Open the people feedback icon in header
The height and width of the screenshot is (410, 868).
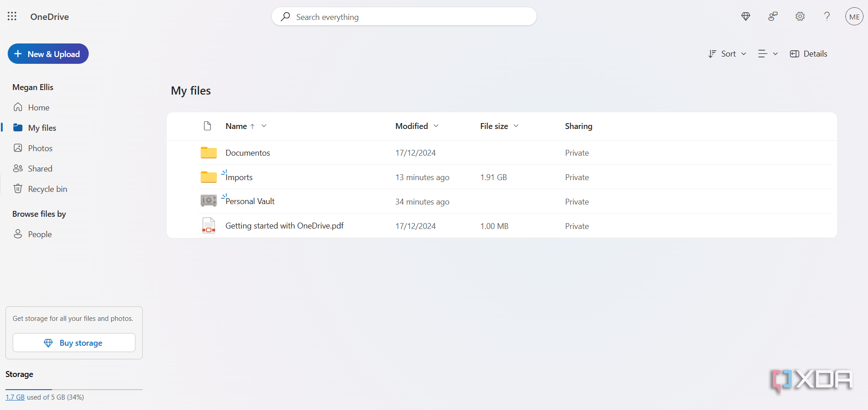click(x=773, y=16)
